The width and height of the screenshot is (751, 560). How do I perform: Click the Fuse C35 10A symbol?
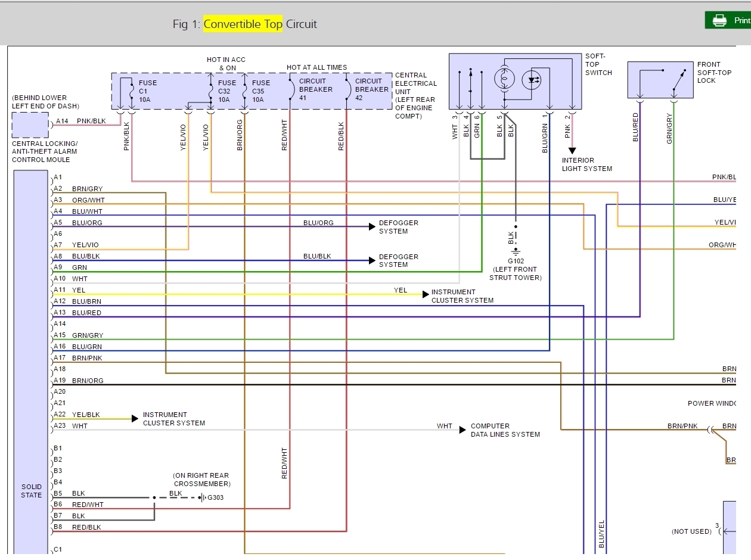(x=244, y=91)
